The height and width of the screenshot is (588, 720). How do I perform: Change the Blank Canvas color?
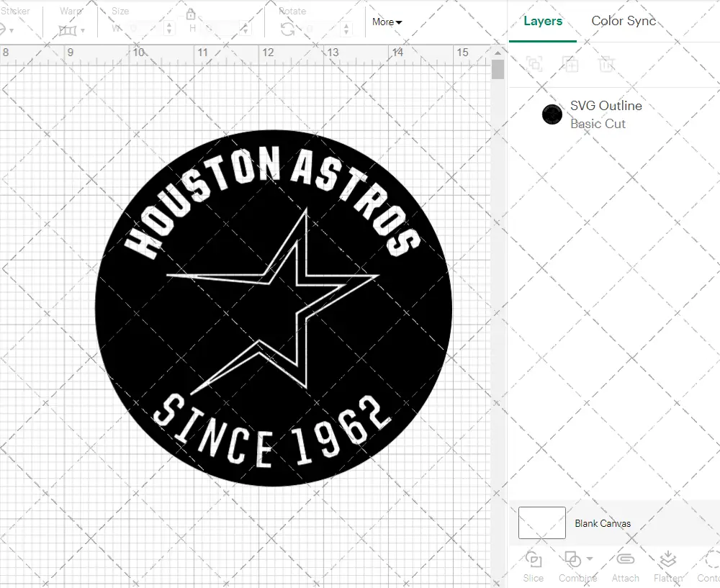point(541,523)
